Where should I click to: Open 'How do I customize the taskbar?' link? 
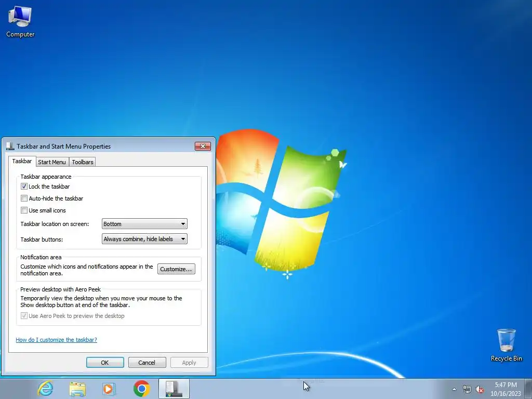[x=56, y=340]
